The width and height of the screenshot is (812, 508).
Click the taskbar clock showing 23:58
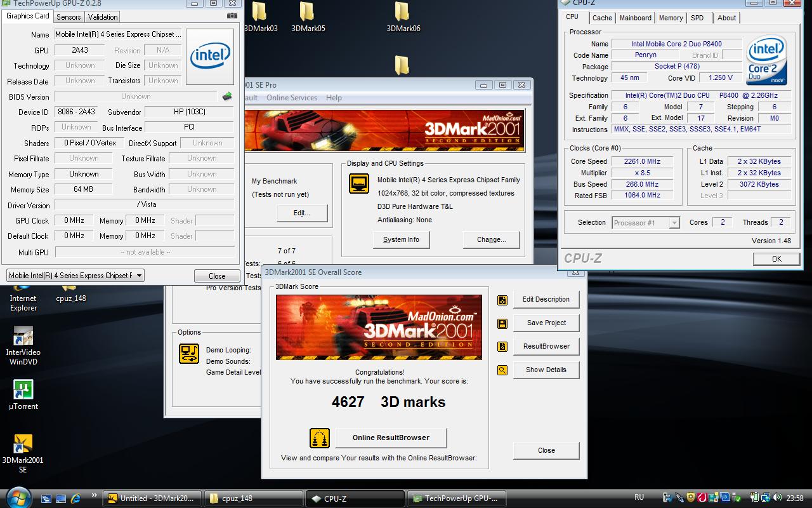(796, 498)
